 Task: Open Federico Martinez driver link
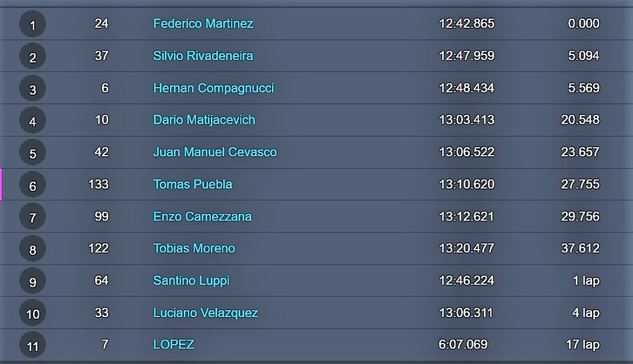click(203, 23)
